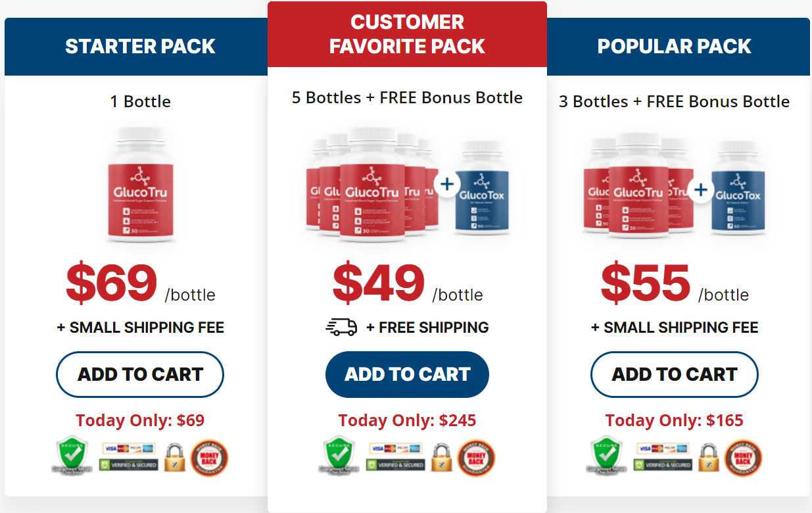Image resolution: width=812 pixels, height=513 pixels.
Task: Click the Today Only: $245 text
Action: click(407, 420)
